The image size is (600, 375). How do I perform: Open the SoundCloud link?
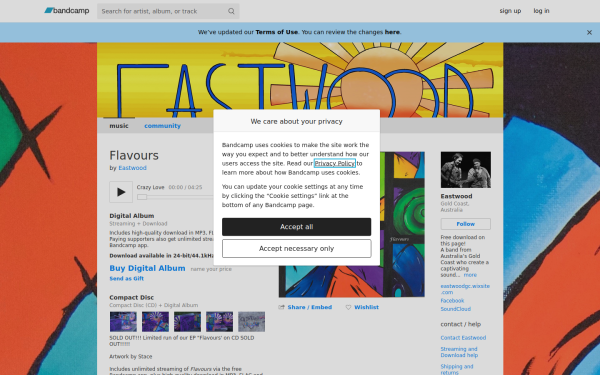click(455, 309)
